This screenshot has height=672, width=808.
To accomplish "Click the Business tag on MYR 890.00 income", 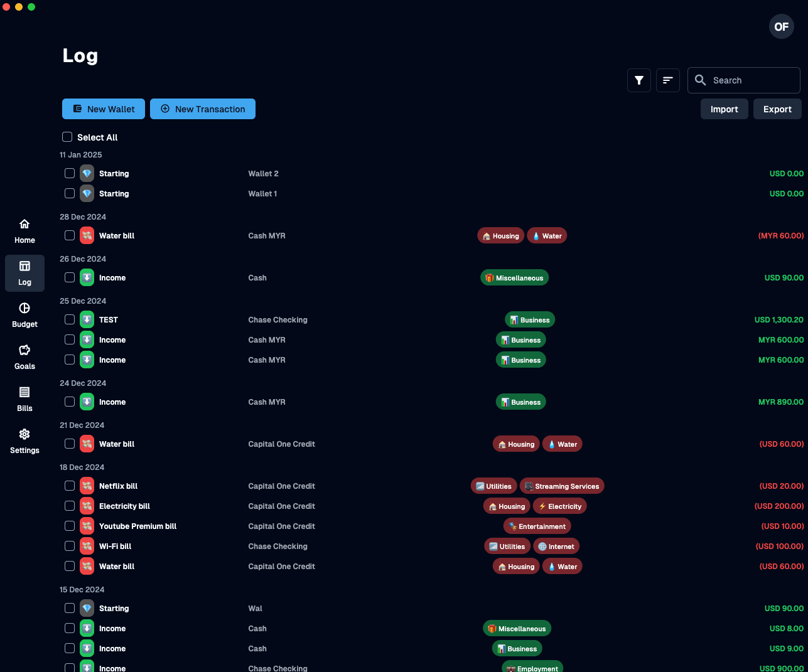I will click(520, 402).
